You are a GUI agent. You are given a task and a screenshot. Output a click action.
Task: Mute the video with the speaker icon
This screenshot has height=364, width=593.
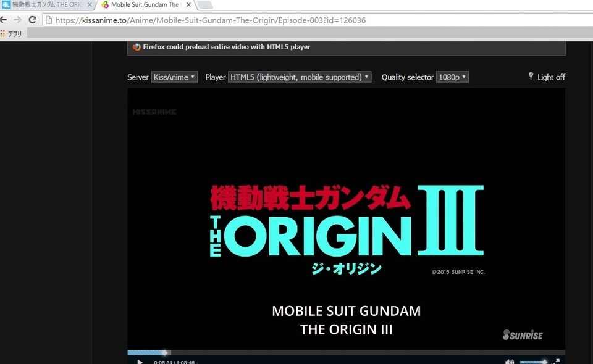coord(510,362)
